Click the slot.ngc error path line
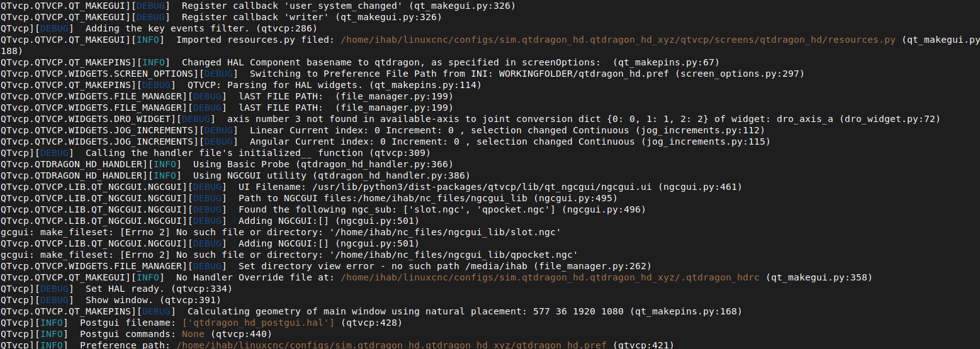980x349 pixels. point(281,232)
